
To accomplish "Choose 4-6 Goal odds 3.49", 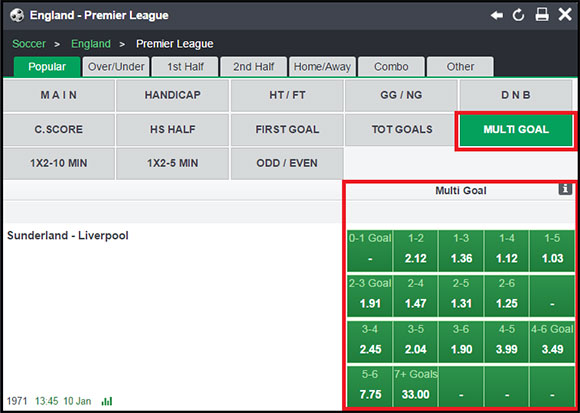I will [x=552, y=341].
